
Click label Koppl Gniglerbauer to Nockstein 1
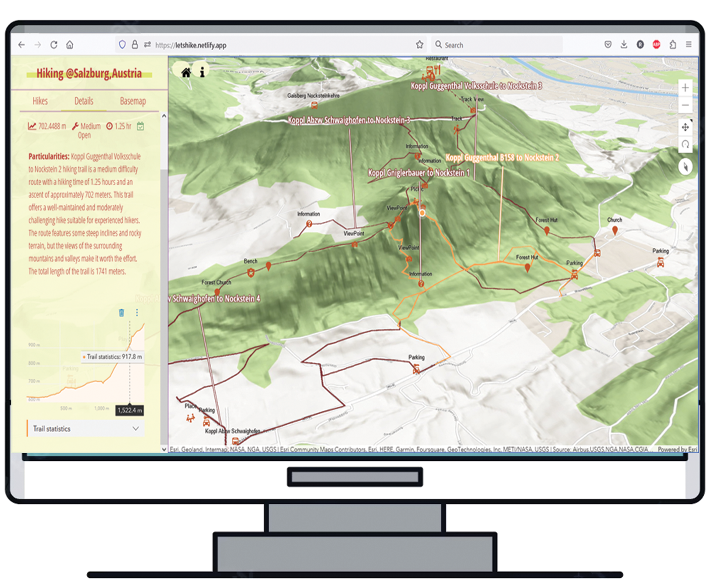[x=419, y=173]
